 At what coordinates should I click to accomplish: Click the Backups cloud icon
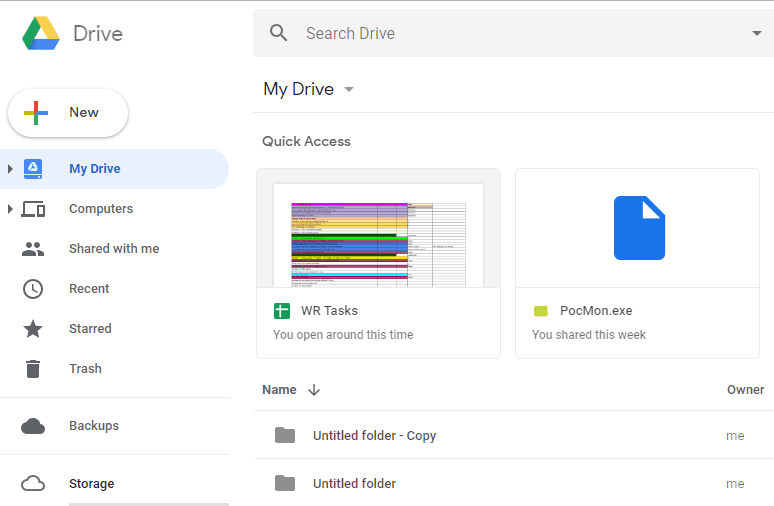click(x=33, y=426)
